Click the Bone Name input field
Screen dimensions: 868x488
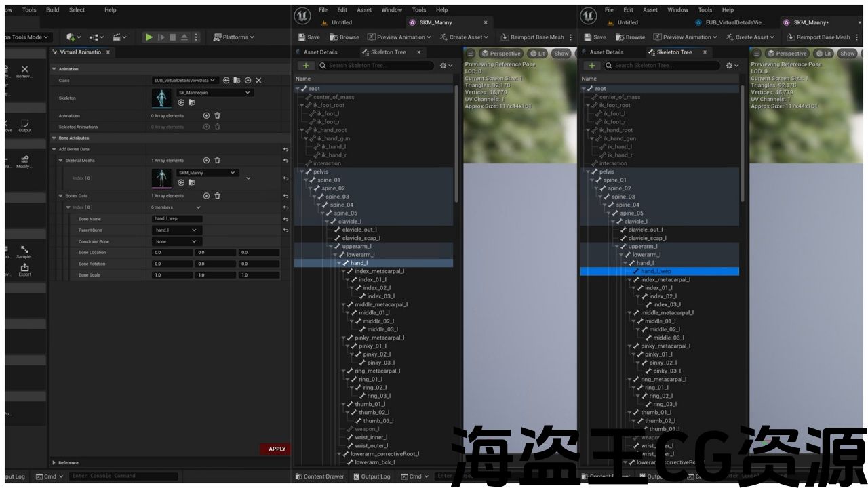[x=177, y=219]
